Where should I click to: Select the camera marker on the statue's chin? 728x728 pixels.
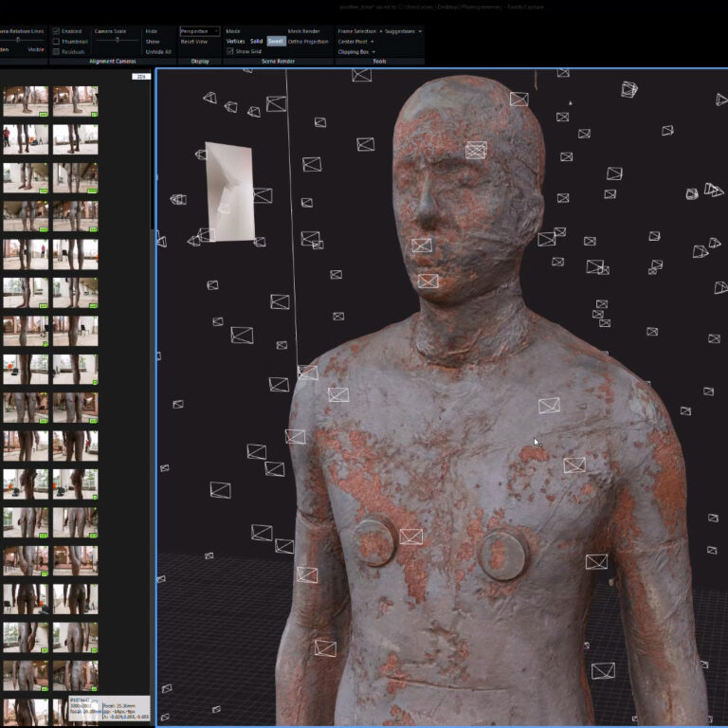point(428,281)
